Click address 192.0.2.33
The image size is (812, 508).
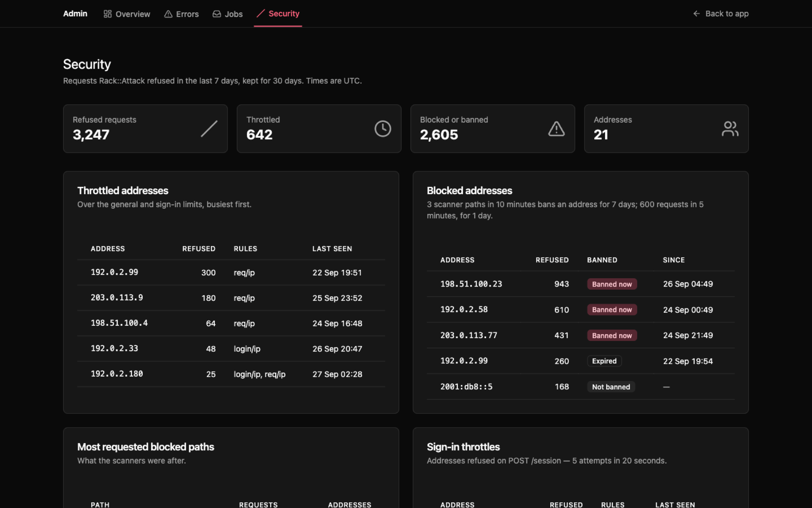pos(114,348)
